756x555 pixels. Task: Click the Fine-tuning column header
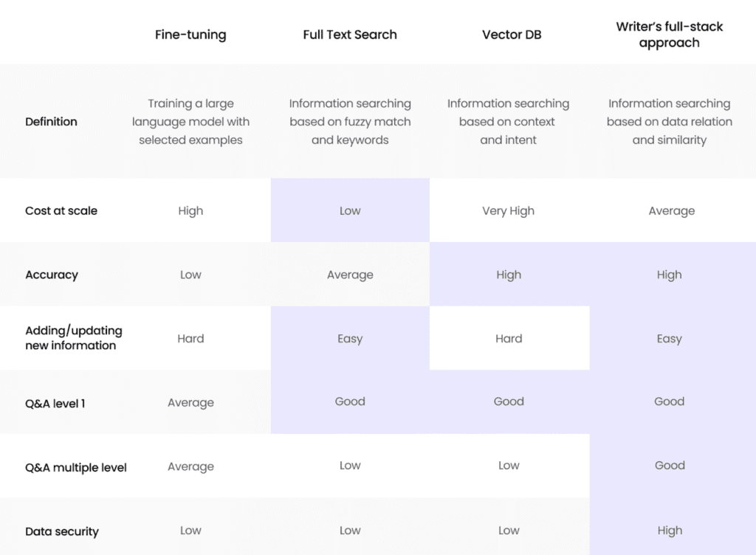point(190,35)
